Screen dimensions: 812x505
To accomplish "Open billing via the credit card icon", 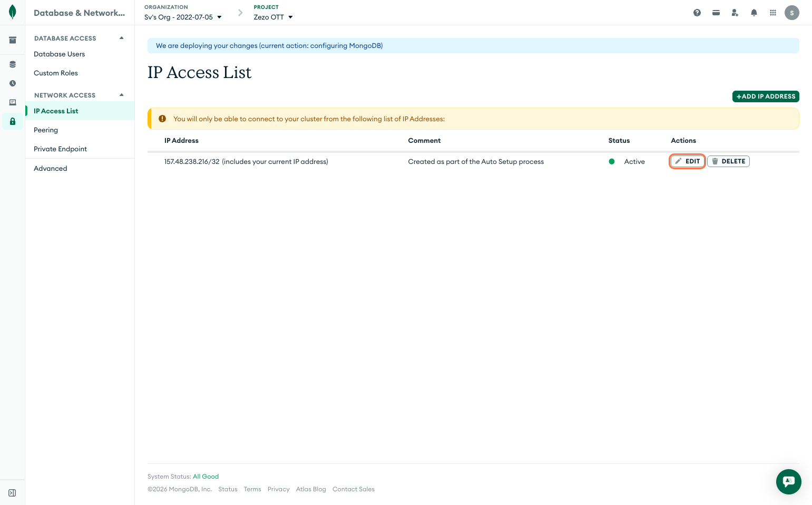I will click(716, 13).
